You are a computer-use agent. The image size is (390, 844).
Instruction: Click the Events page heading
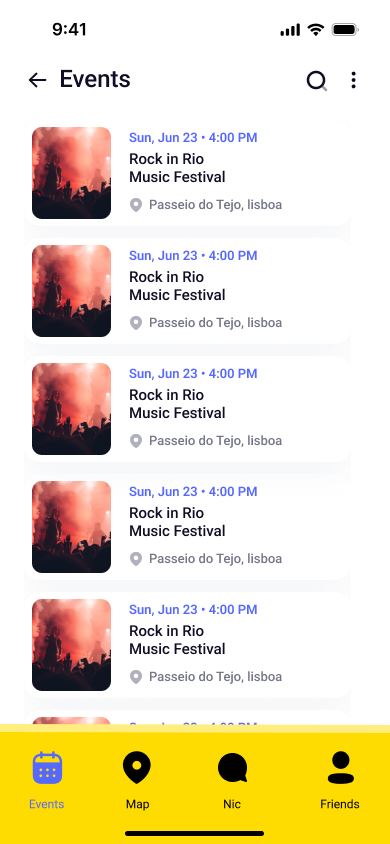(x=95, y=79)
